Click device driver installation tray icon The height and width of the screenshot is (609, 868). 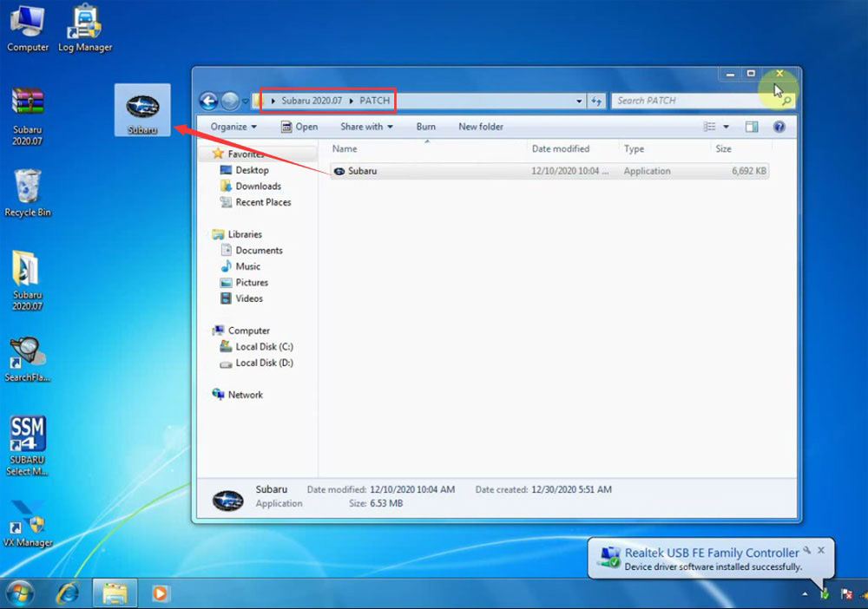825,594
